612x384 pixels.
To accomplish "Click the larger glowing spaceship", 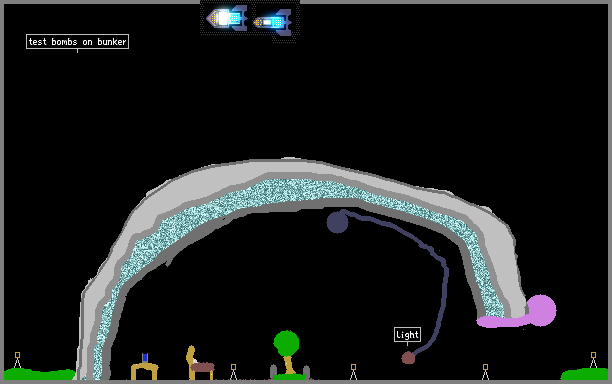I will coord(227,18).
